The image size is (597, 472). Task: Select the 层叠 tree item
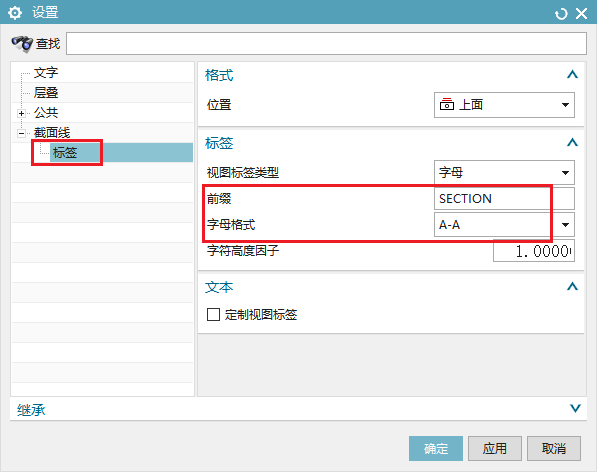[x=46, y=92]
